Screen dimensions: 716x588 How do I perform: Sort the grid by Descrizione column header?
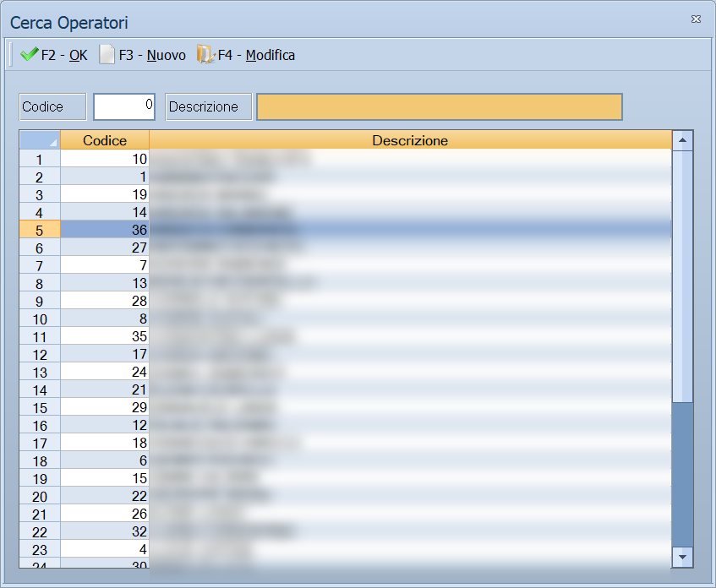(410, 140)
